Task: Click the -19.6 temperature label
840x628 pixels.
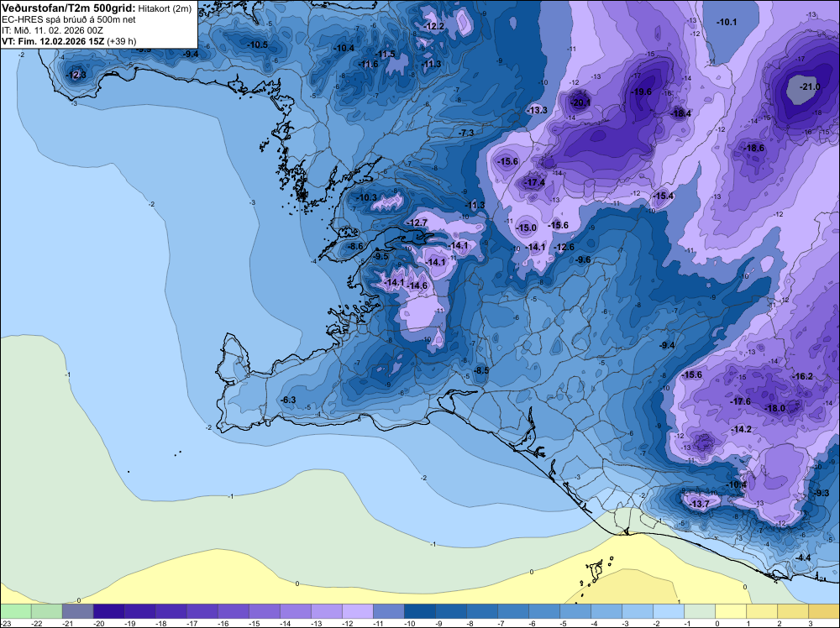Action: (641, 92)
